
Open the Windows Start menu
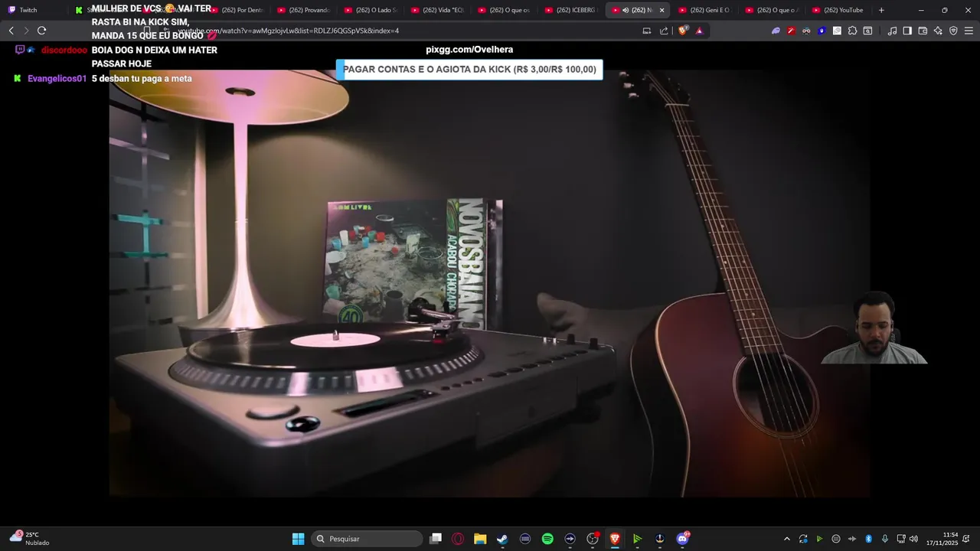[x=298, y=539]
